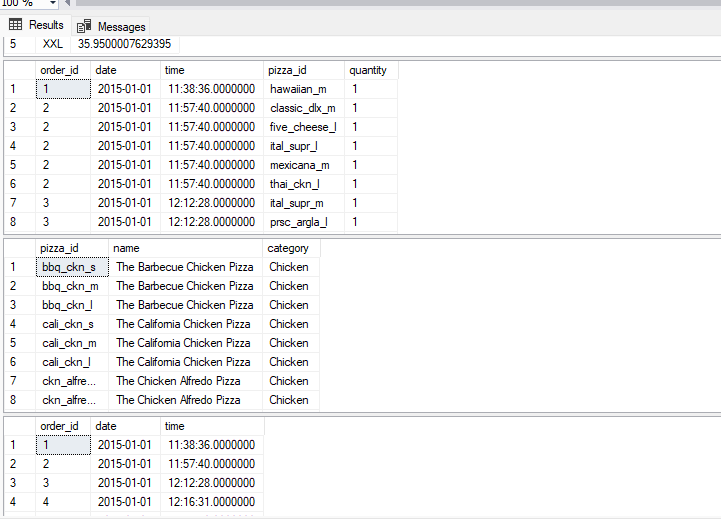Select the hawaiian_m cell
The image size is (721, 519).
[304, 89]
